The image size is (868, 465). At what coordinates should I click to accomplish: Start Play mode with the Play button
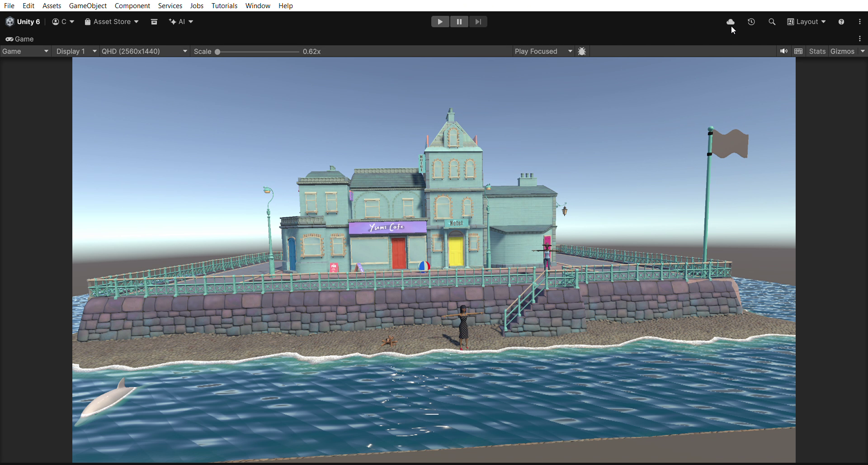pos(440,22)
